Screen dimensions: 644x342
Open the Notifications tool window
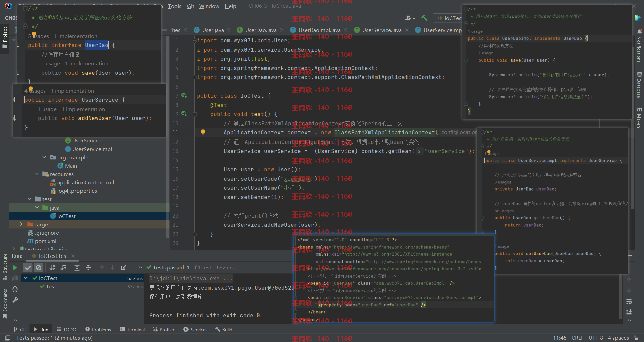click(639, 46)
